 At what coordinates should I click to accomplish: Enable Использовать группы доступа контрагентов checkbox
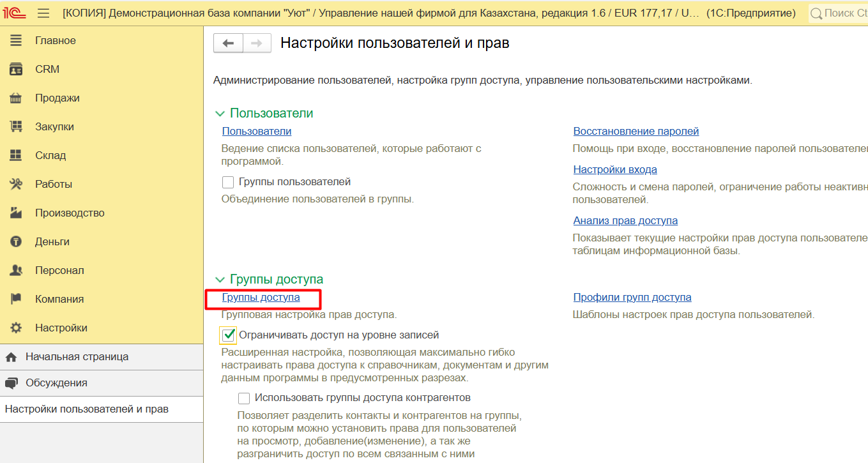click(243, 398)
